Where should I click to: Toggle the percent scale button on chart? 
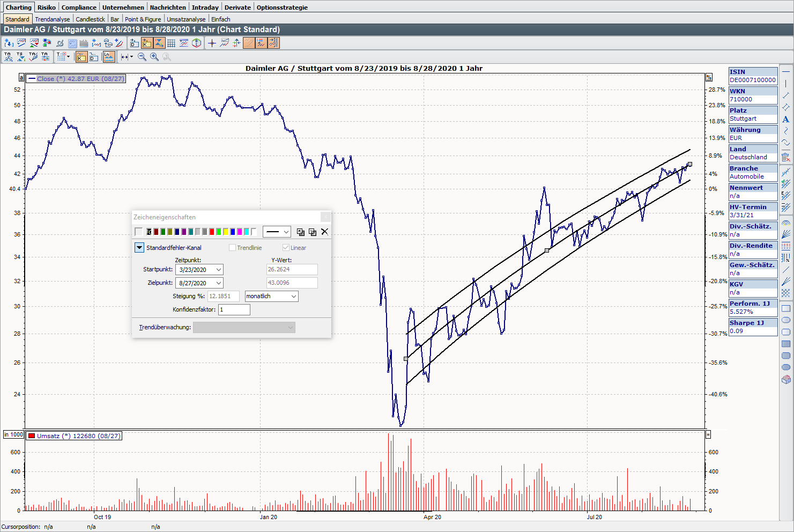pyautogui.click(x=709, y=78)
